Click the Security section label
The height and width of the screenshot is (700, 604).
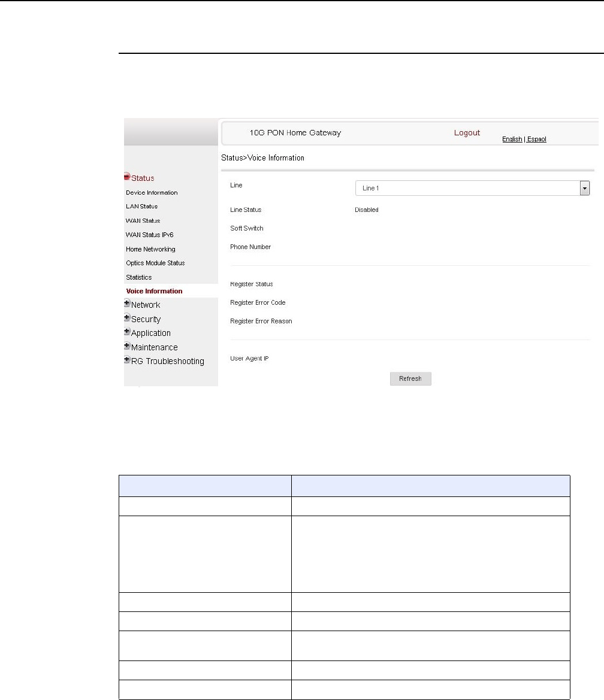(x=146, y=319)
